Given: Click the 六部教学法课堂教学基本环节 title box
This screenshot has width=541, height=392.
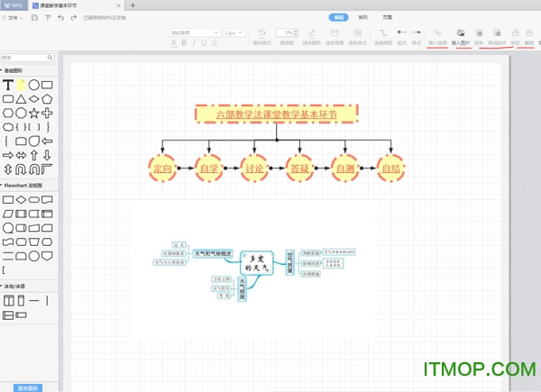Looking at the screenshot, I should point(276,114).
